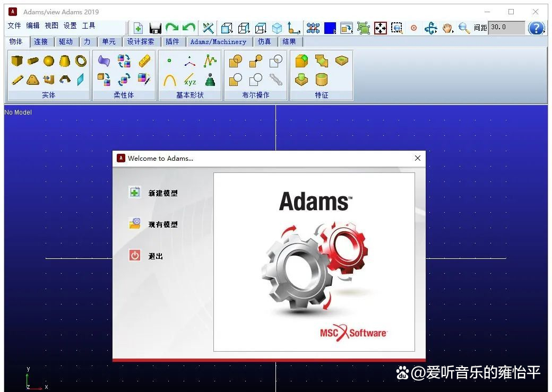Open the 文件 menu
Viewport: 552px width, 392px height.
[x=14, y=25]
